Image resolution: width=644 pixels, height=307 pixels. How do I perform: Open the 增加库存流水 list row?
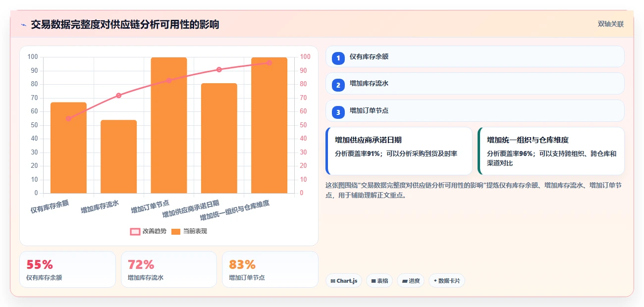tap(475, 83)
